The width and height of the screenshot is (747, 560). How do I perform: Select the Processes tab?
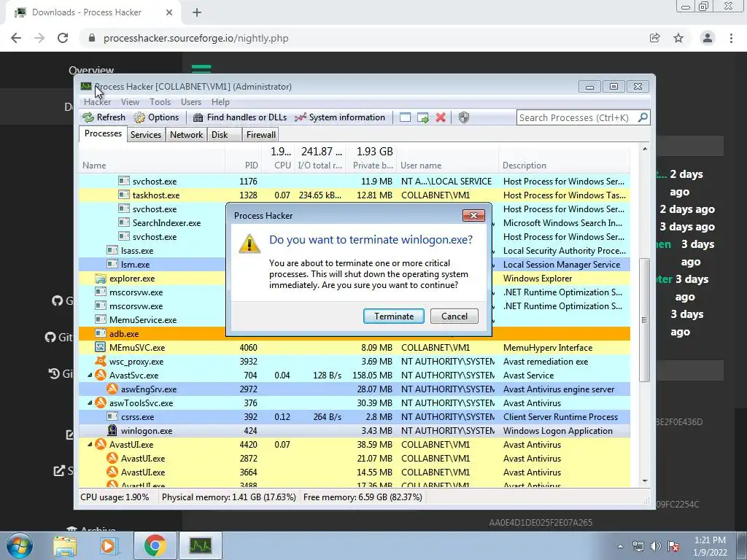click(103, 134)
